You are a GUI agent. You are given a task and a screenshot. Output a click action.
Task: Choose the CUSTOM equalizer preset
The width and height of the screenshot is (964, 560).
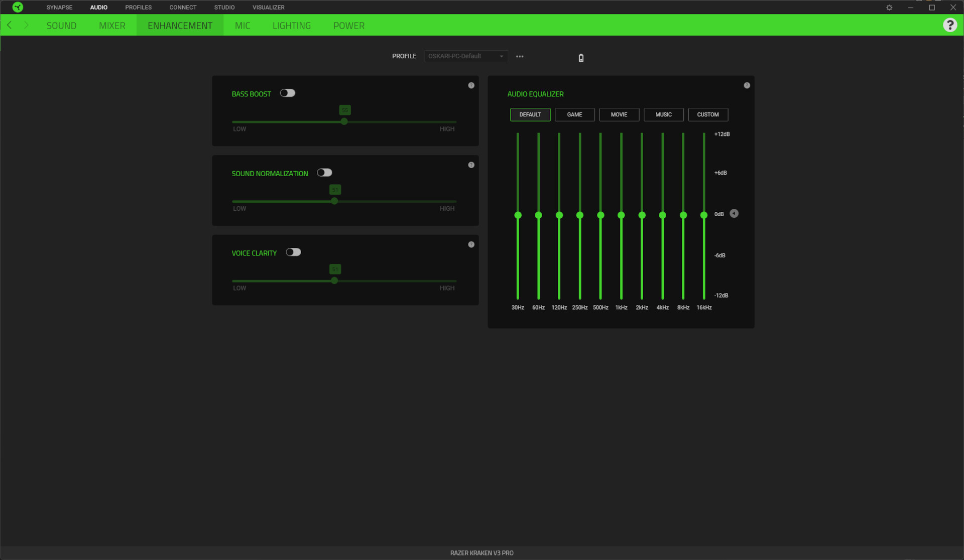click(707, 114)
